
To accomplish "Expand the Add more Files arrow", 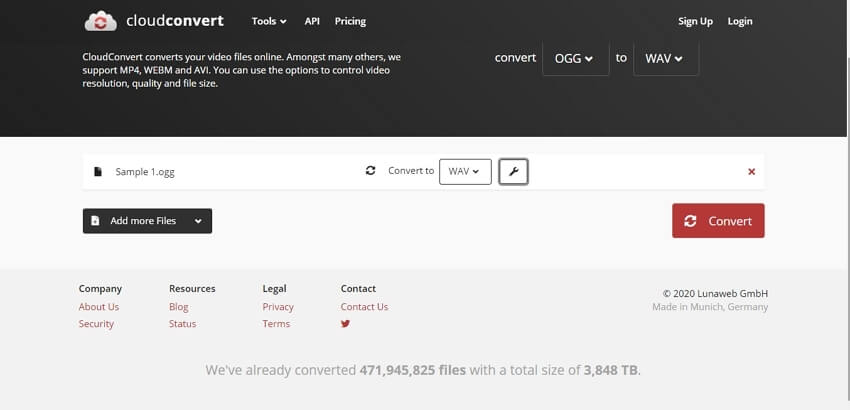I will [199, 221].
